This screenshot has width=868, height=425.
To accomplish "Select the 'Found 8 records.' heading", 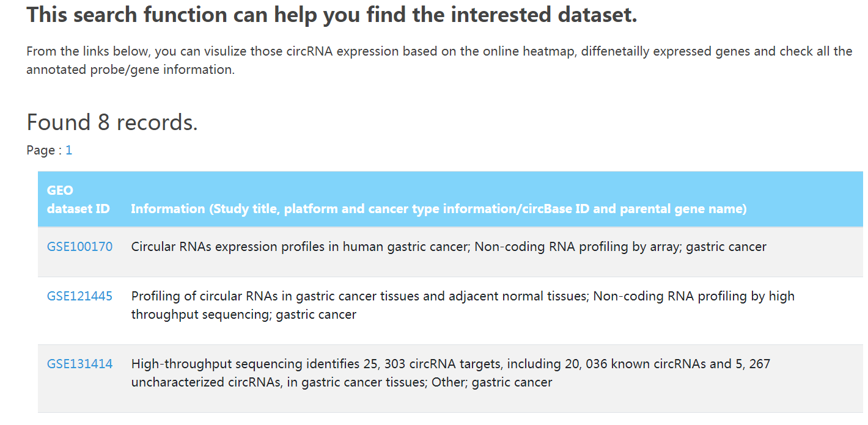I will [x=112, y=123].
